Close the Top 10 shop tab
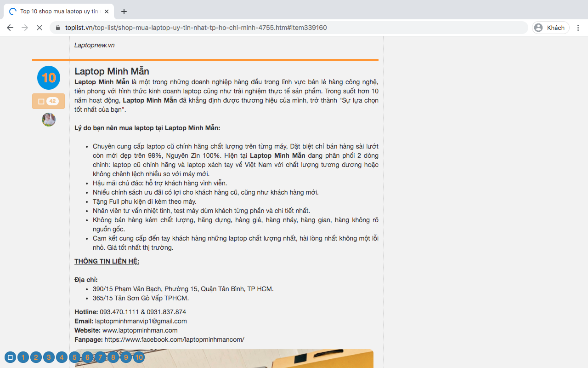Screen dimensions: 588x368 (107, 11)
